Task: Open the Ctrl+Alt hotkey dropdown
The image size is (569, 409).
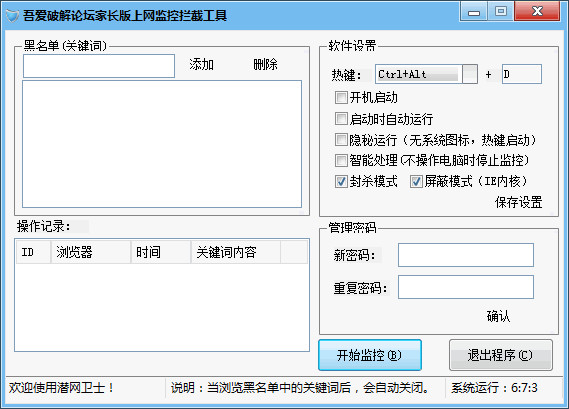Action: [470, 74]
